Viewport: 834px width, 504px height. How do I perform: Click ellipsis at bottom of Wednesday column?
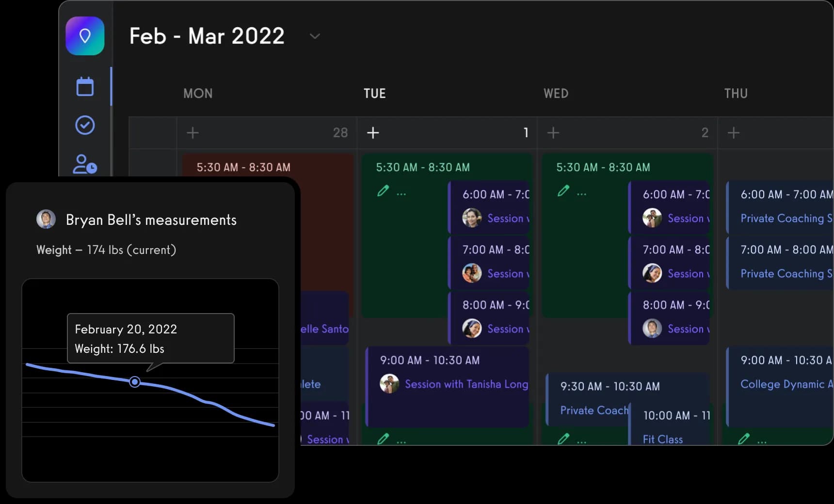581,441
